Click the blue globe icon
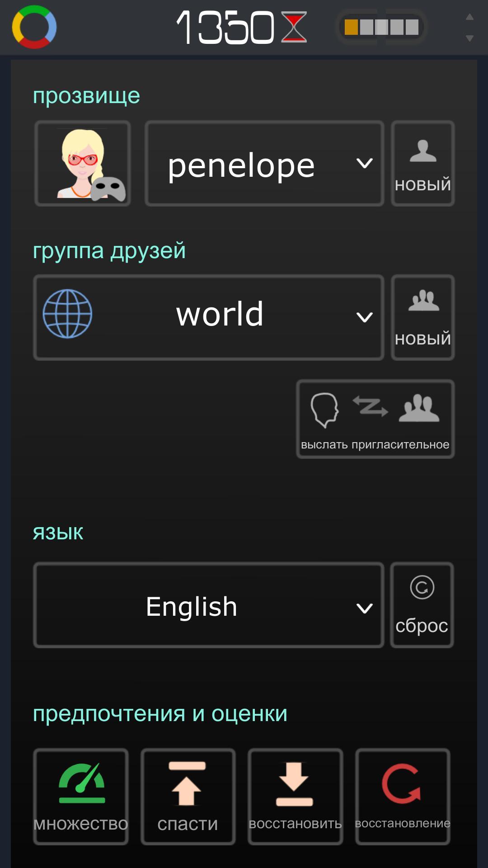This screenshot has height=868, width=488. coord(67,314)
